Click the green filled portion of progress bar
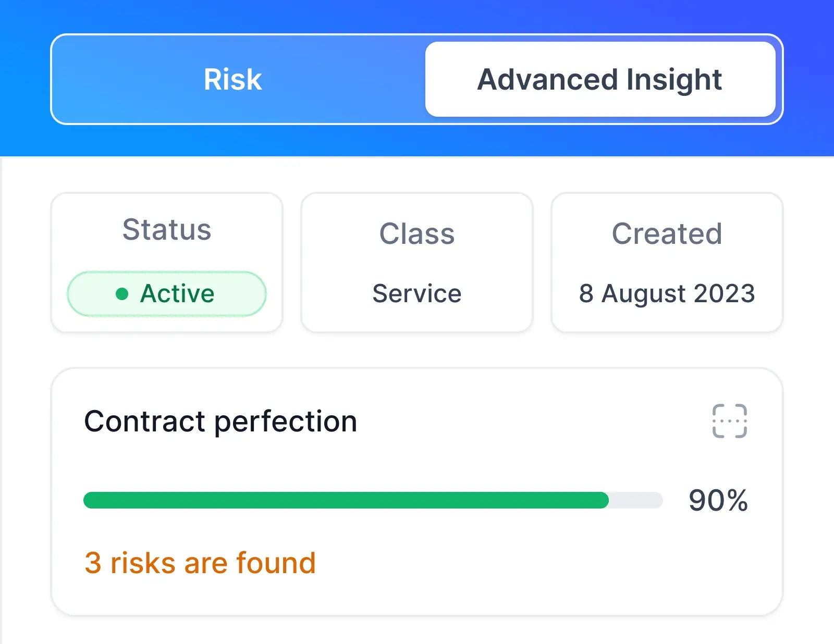Viewport: 834px width, 644px height. click(346, 500)
